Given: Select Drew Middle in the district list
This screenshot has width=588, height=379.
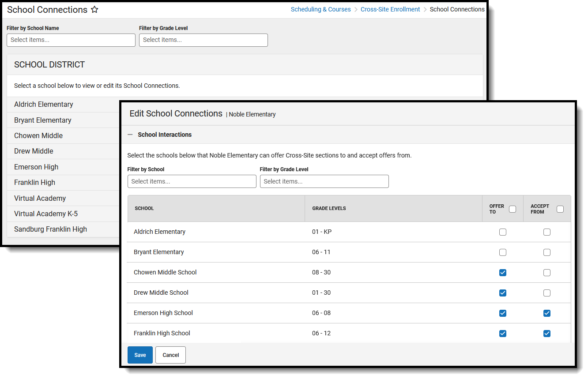Looking at the screenshot, I should click(x=34, y=151).
